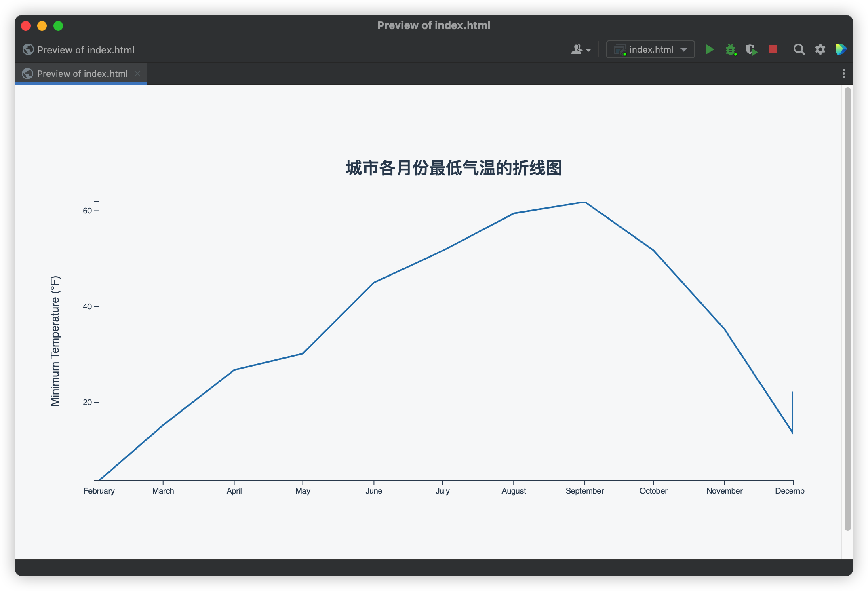Start debugging with the bug icon
Screen dimensions: 868x591
(x=731, y=50)
